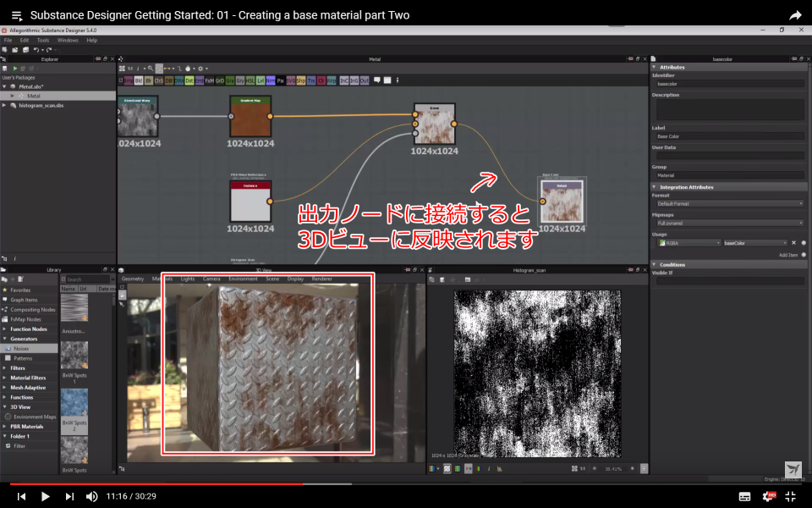Open video quality settings gear
Screen dimensions: 812x508
[769, 497]
